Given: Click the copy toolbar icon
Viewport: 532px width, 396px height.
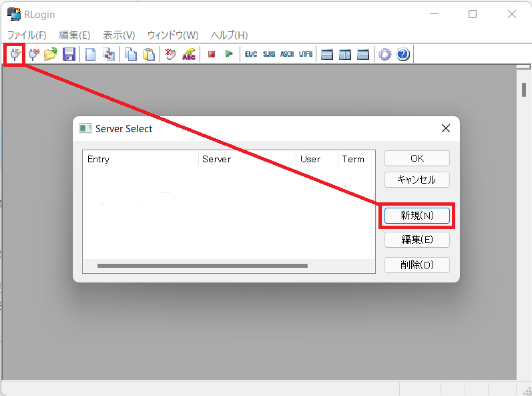Looking at the screenshot, I should 131,54.
